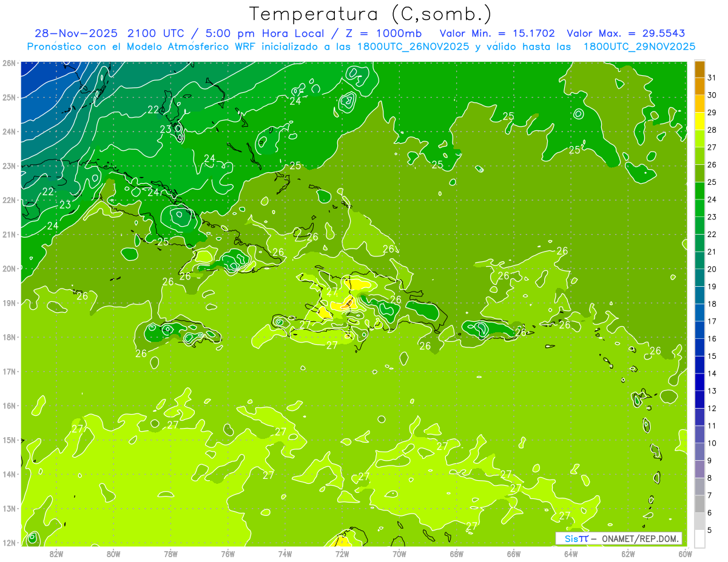
Task: Click the "62W" longitude axis label
Action: 628,554
